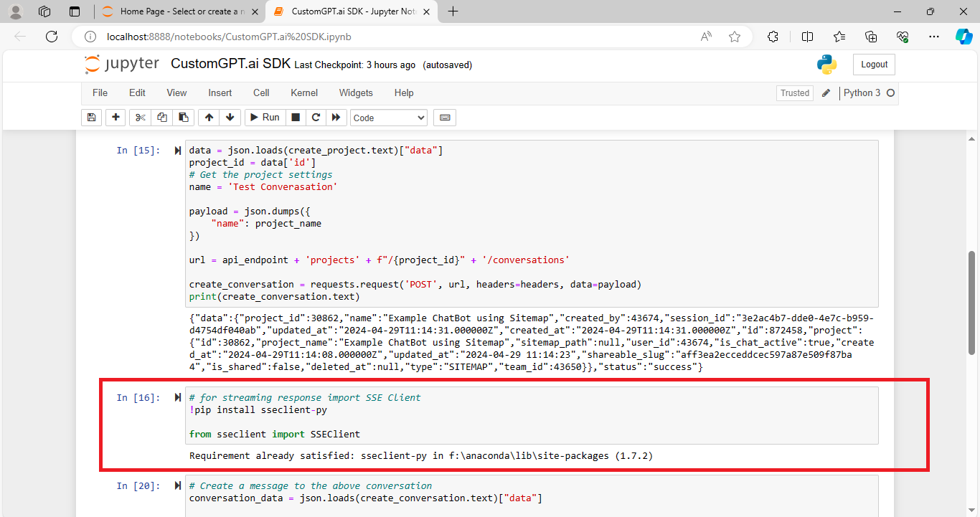
Task: Click the Logout button
Action: click(x=873, y=64)
